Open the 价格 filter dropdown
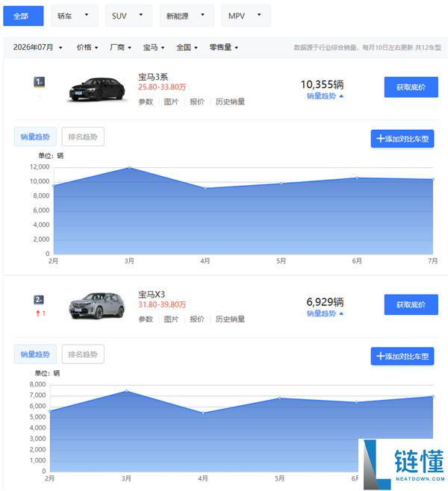Viewport: 448px width, 491px height. click(x=87, y=47)
